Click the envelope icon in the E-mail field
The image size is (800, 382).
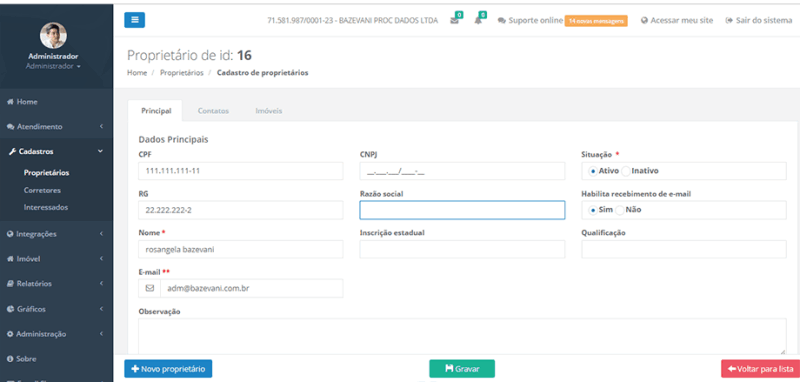149,288
